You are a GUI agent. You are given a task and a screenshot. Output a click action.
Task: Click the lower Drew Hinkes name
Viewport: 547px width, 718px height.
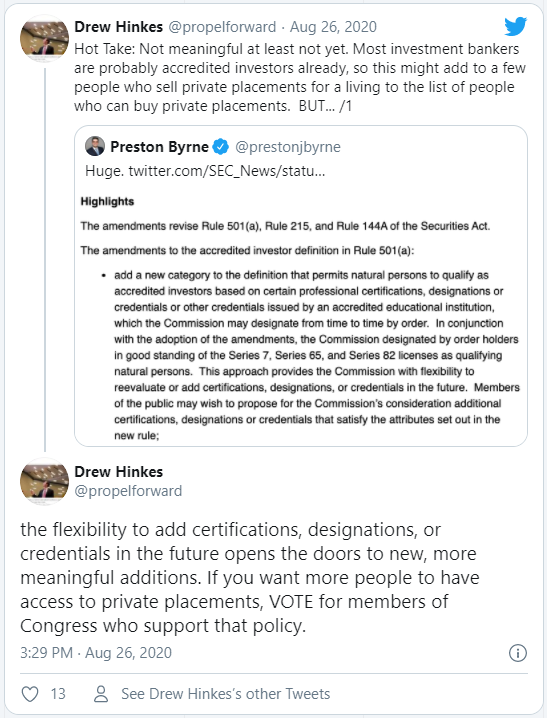point(119,472)
